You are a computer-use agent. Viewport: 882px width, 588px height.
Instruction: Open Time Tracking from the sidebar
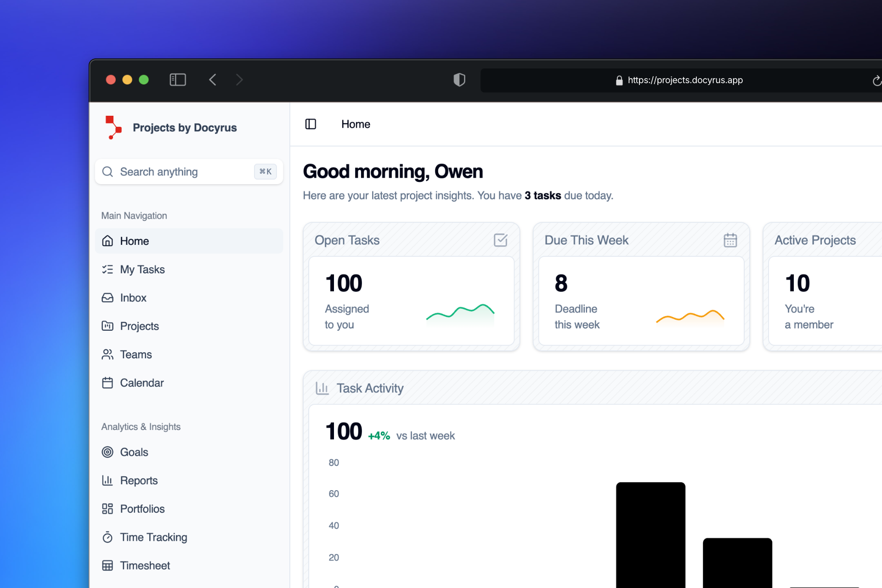pos(153,537)
